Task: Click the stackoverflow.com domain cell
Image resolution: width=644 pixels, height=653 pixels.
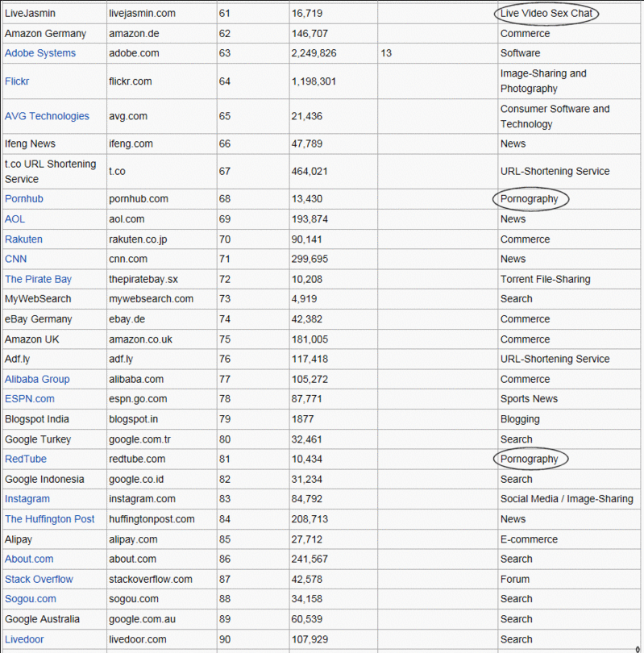Action: [151, 579]
